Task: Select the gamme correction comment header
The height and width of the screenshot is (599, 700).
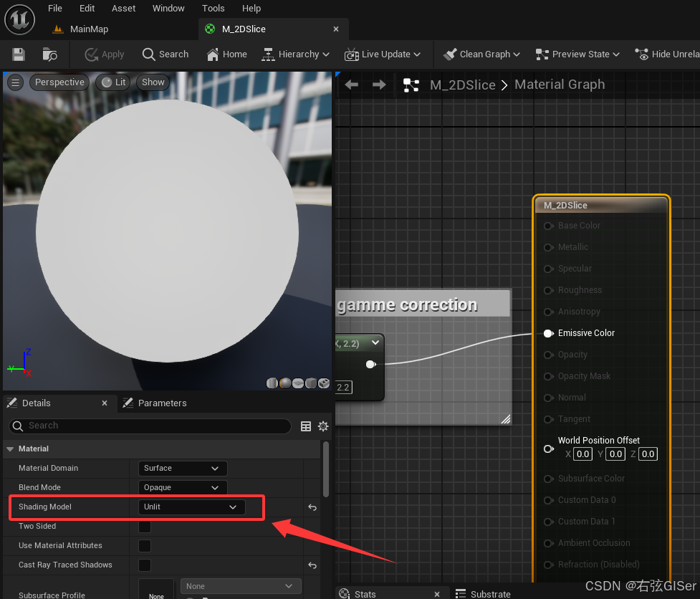Action: pyautogui.click(x=422, y=304)
